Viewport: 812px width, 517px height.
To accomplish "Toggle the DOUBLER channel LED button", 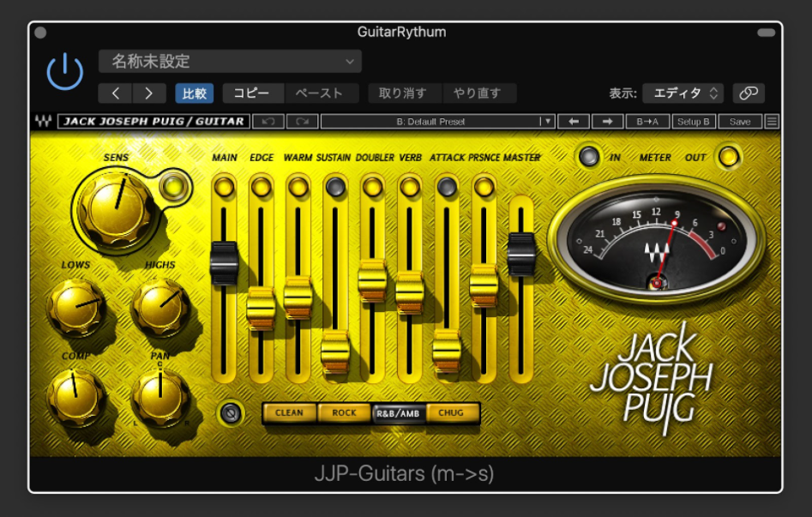I will (x=372, y=187).
